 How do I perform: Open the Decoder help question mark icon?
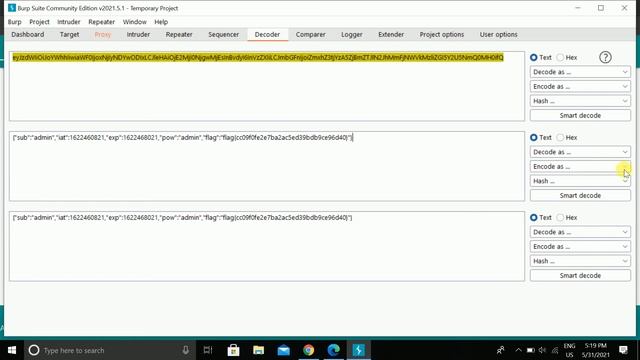click(x=605, y=58)
